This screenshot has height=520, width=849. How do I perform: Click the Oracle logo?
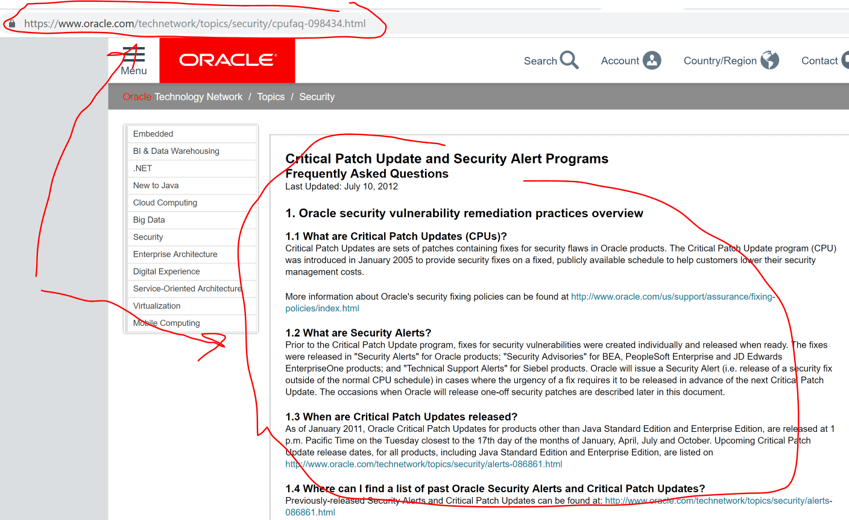(227, 60)
